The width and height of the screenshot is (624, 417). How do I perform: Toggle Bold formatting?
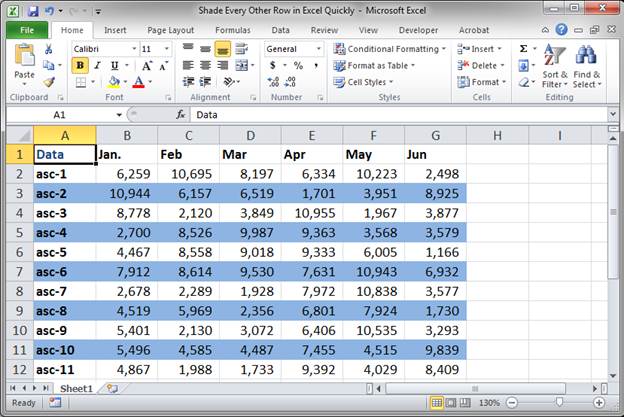[80, 65]
